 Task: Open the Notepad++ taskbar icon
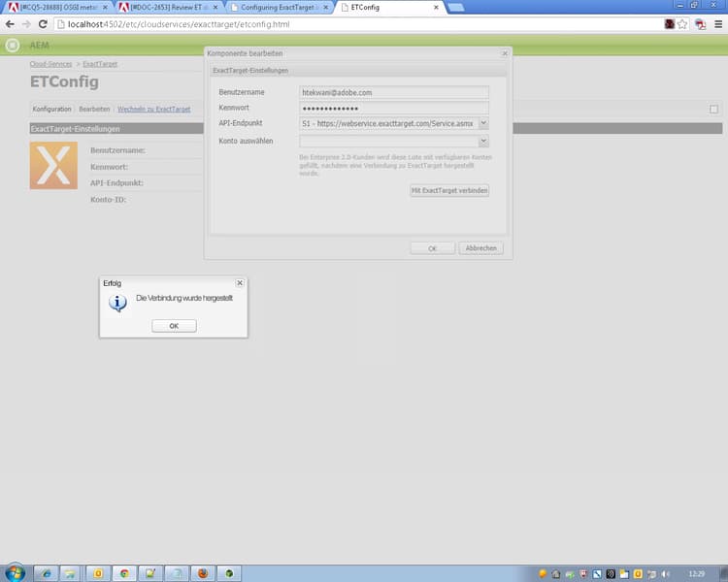tap(149, 573)
